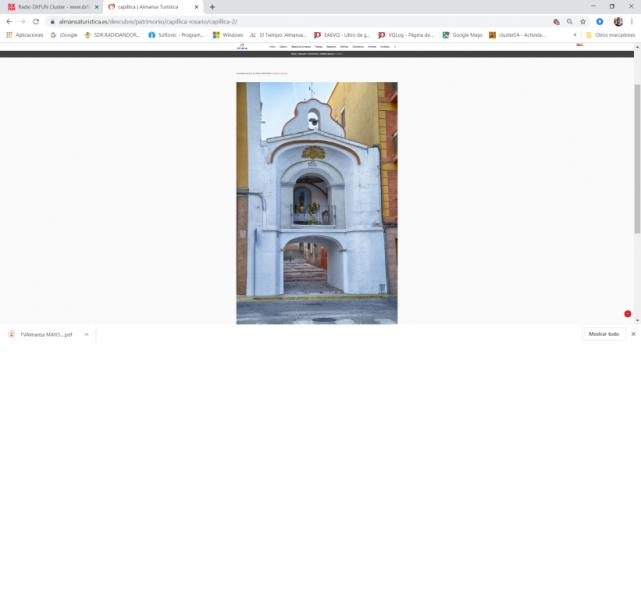The height and width of the screenshot is (600, 641).
Task: Reload the current page
Action: pos(36,21)
